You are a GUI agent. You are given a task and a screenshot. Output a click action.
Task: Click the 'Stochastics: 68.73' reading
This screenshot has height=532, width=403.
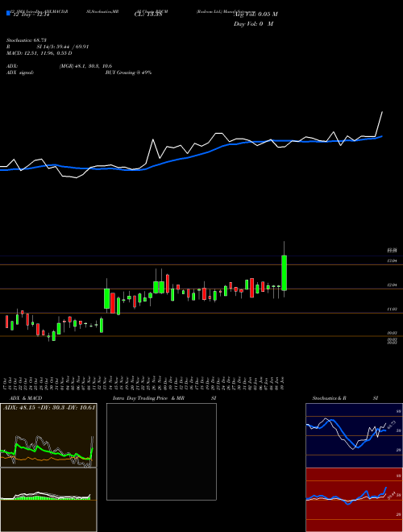click(x=26, y=40)
